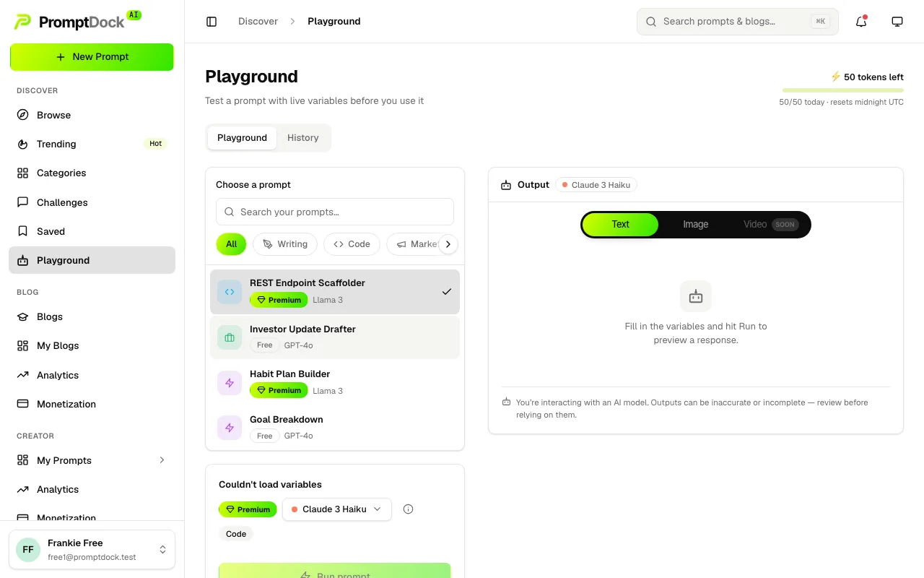Click the Saved bookmark icon
The width and height of the screenshot is (924, 578).
point(23,231)
